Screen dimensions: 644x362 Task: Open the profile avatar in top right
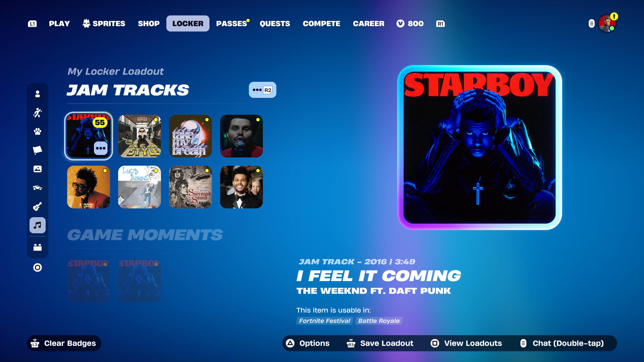(x=607, y=24)
